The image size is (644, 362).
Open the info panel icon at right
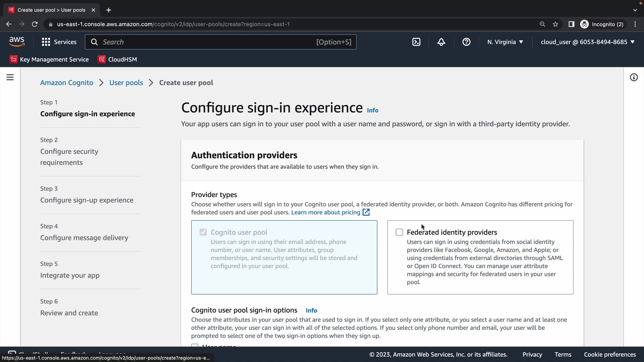coord(634,77)
